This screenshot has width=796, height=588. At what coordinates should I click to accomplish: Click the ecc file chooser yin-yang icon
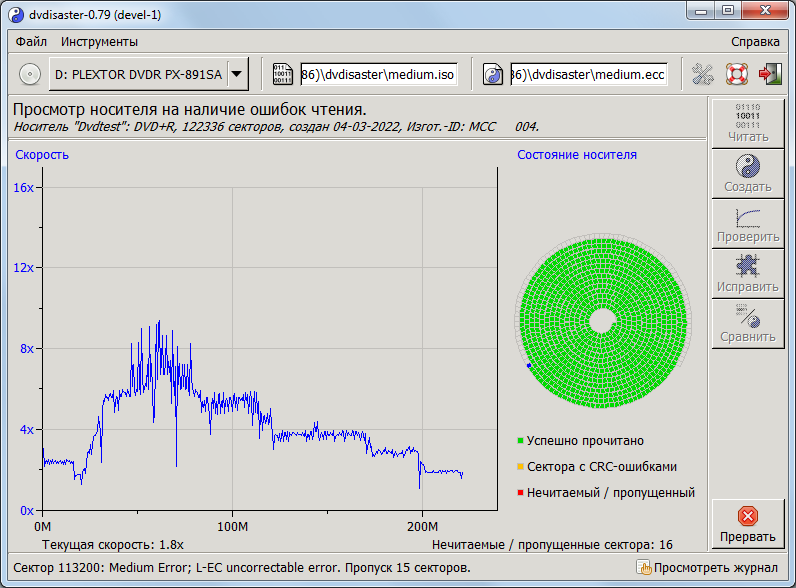point(493,74)
